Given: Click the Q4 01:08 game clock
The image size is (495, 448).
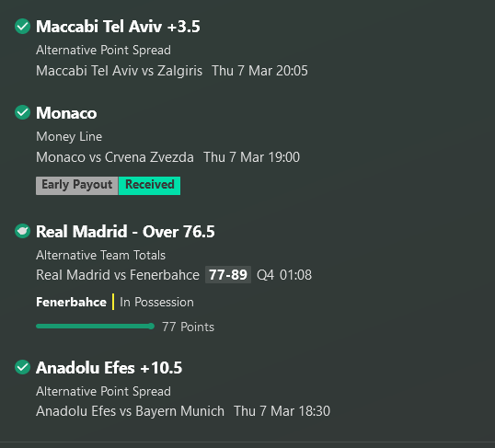Looking at the screenshot, I should pyautogui.click(x=284, y=275).
